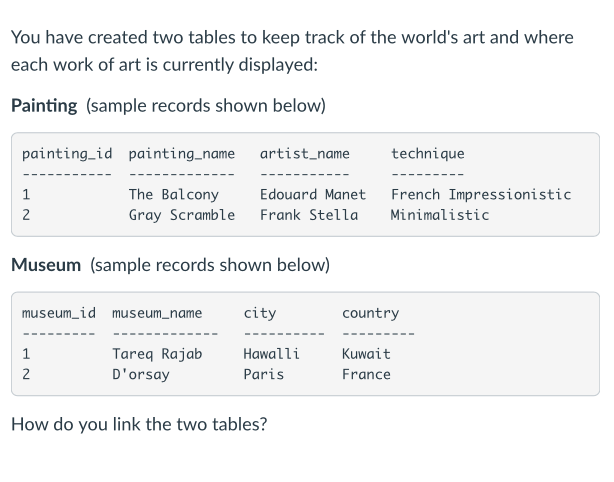Click the French Impressionistic technique cell
Image resolution: width=614 pixels, height=482 pixels.
pos(481,195)
